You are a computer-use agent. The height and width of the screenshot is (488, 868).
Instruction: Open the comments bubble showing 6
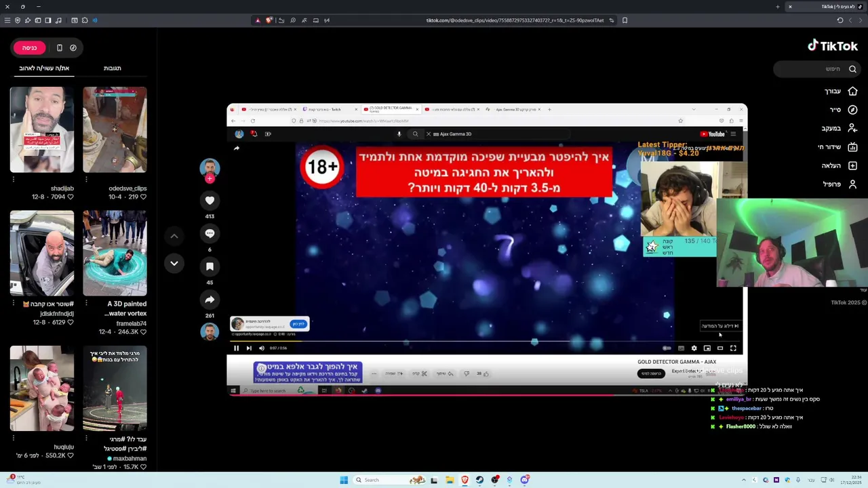point(210,233)
